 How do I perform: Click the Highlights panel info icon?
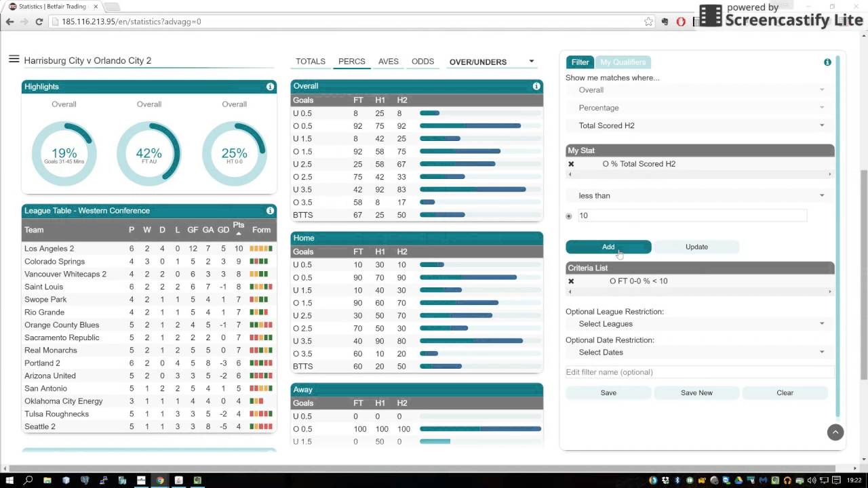click(270, 87)
